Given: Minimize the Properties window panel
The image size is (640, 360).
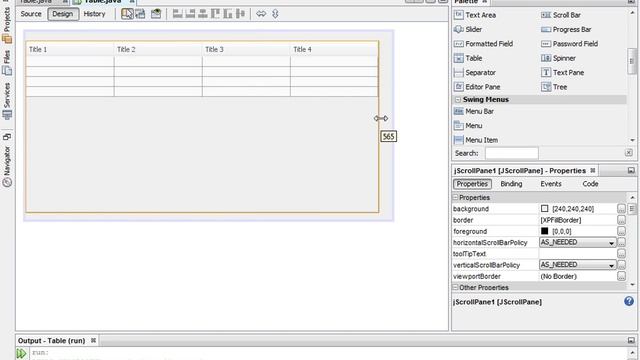Looking at the screenshot, I should click(x=631, y=170).
